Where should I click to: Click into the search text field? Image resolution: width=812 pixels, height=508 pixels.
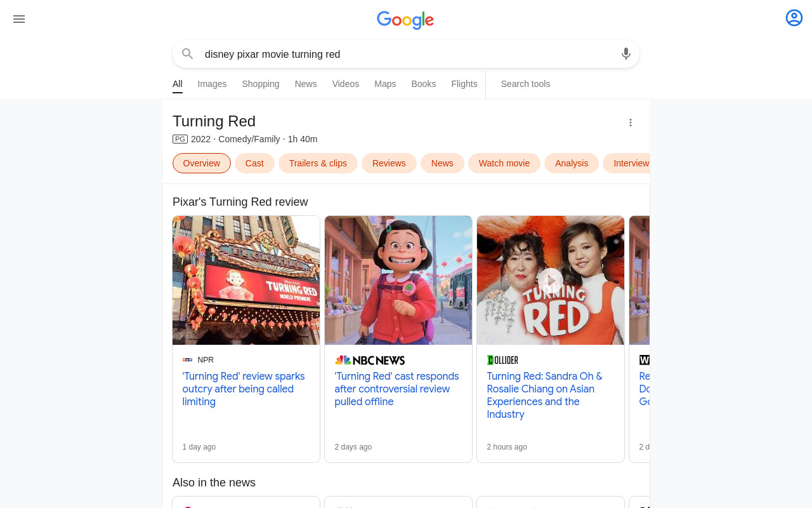[x=406, y=54]
